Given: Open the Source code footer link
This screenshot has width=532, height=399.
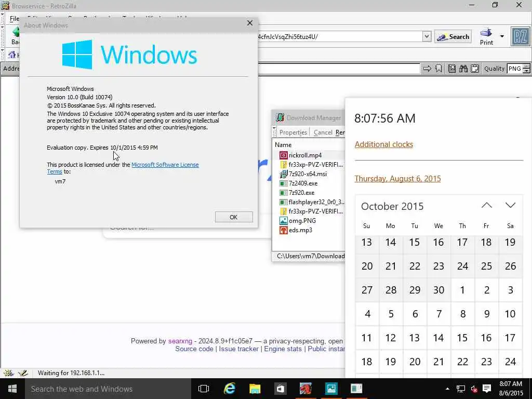Looking at the screenshot, I should [x=194, y=349].
